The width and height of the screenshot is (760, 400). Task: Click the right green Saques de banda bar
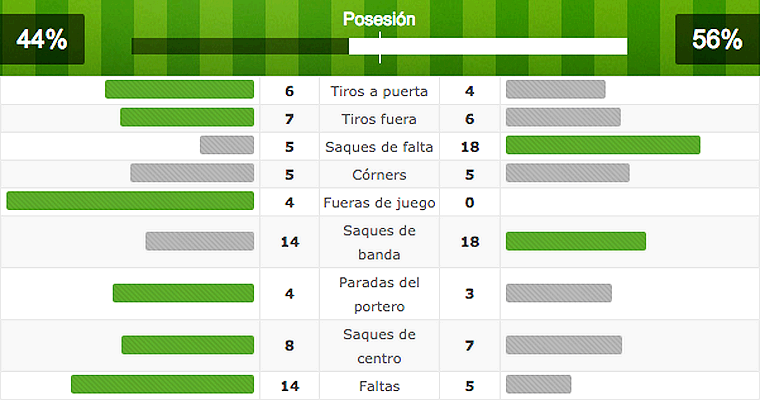(x=576, y=241)
